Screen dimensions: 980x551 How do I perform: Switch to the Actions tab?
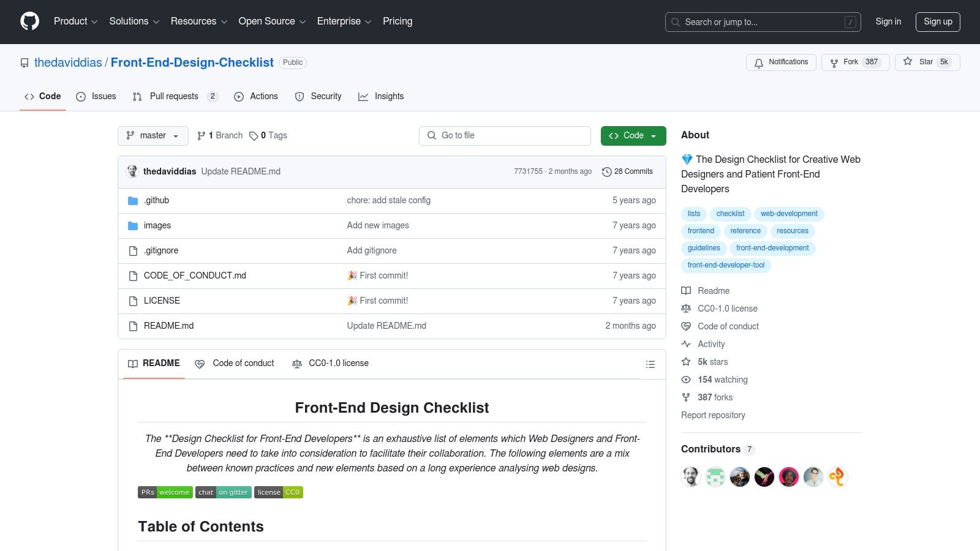(256, 96)
